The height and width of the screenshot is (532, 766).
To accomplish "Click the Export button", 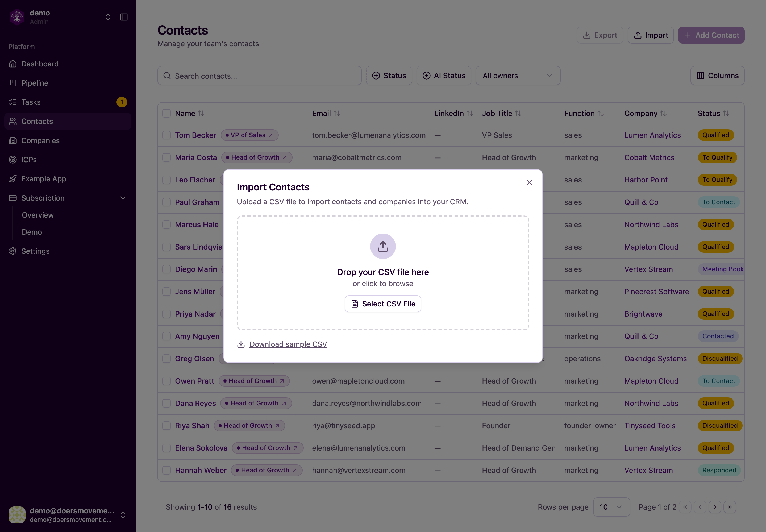I will click(600, 35).
